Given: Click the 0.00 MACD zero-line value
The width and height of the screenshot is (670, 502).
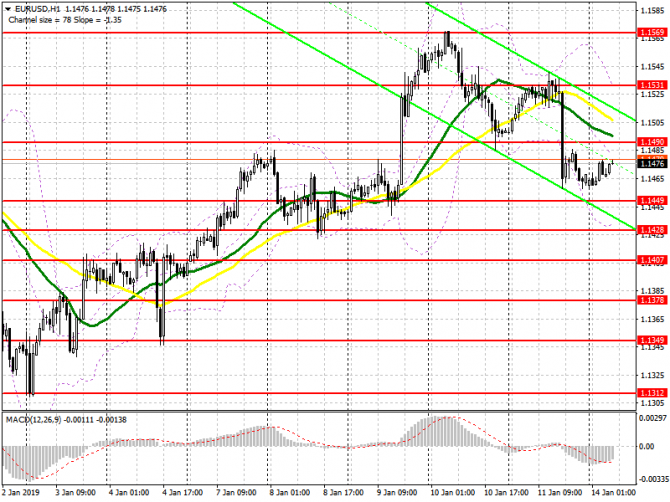Looking at the screenshot, I should coord(646,446).
